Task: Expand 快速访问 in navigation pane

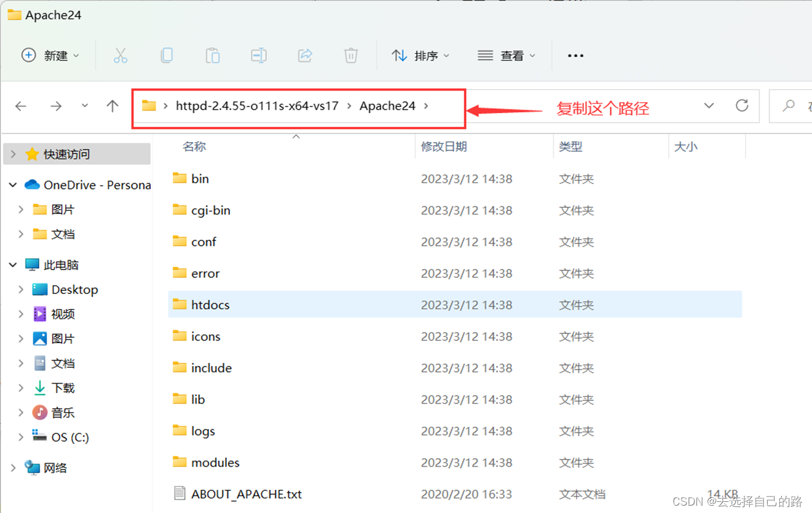Action: 13,154
